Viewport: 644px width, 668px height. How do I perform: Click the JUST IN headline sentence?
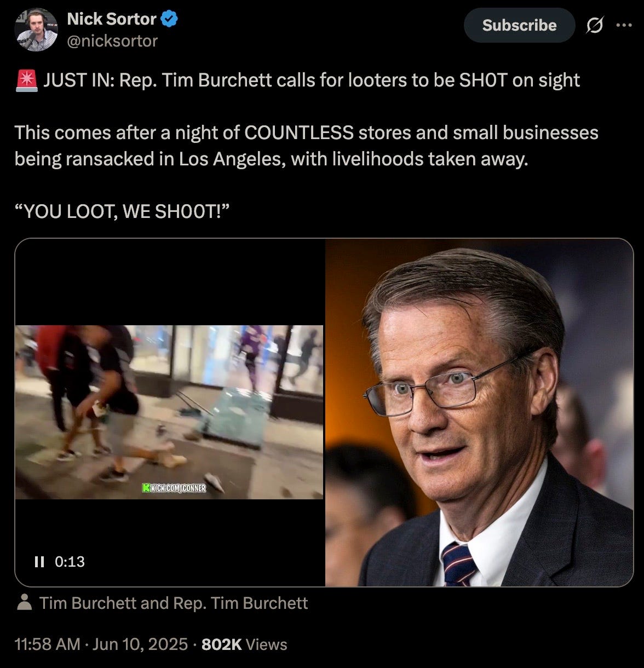point(311,80)
